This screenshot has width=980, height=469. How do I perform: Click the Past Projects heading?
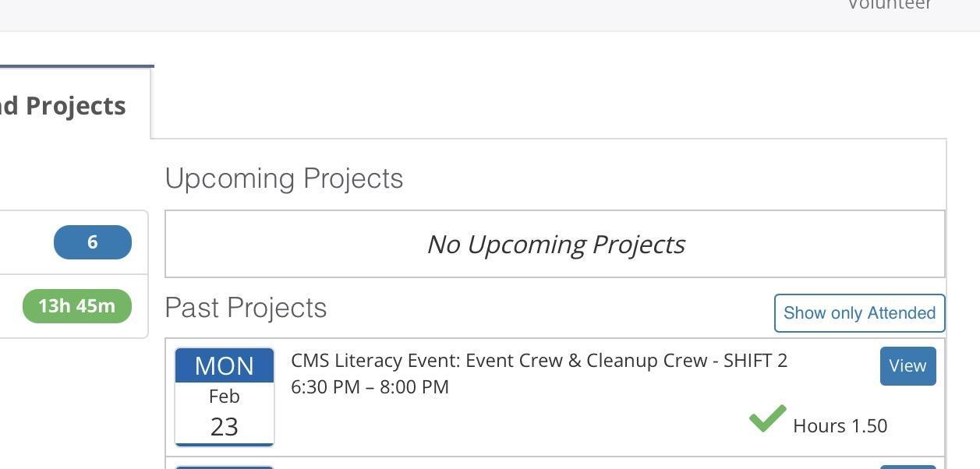[x=246, y=308]
